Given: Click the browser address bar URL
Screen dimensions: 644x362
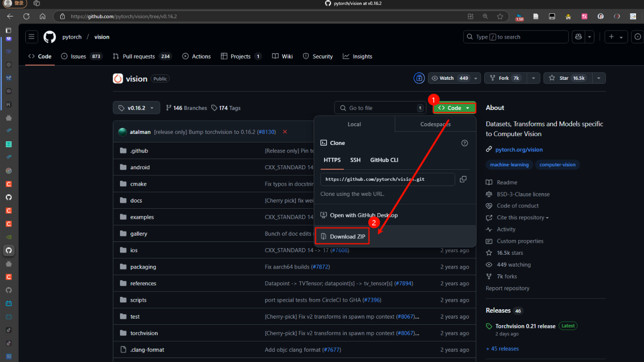Looking at the screenshot, I should [x=124, y=16].
